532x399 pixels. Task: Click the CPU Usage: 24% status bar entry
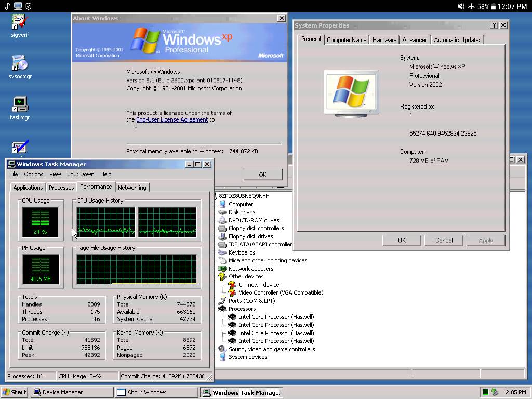point(88,376)
